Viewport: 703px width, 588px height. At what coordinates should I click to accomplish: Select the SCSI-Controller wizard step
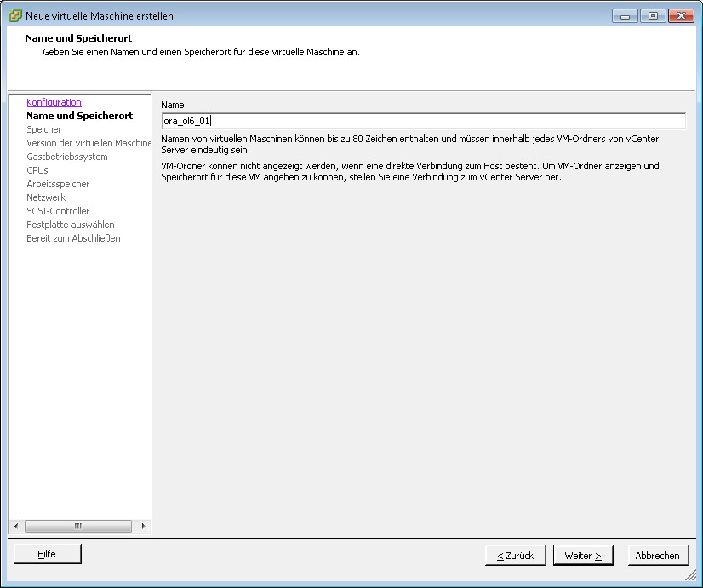[58, 211]
